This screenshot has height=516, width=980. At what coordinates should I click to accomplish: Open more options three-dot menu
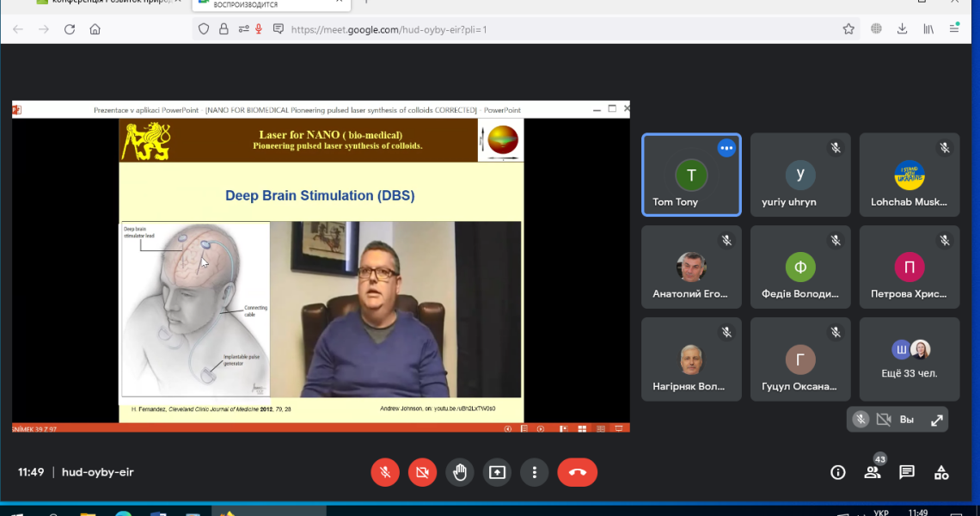[535, 472]
